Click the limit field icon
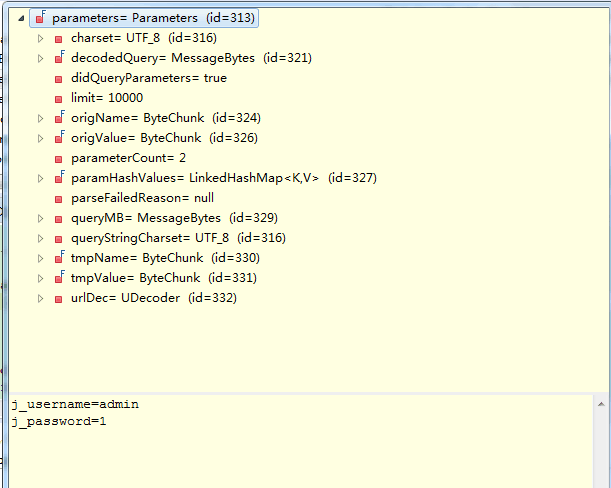611x488 pixels. tap(58, 99)
